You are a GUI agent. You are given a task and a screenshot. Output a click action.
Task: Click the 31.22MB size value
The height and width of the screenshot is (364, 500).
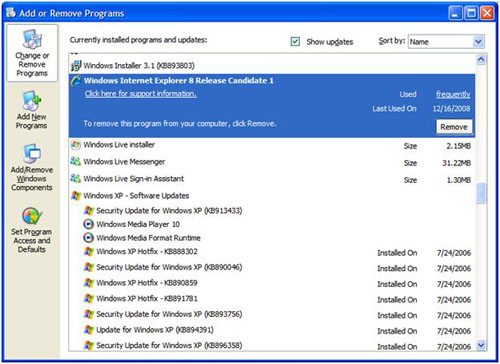[x=456, y=163]
